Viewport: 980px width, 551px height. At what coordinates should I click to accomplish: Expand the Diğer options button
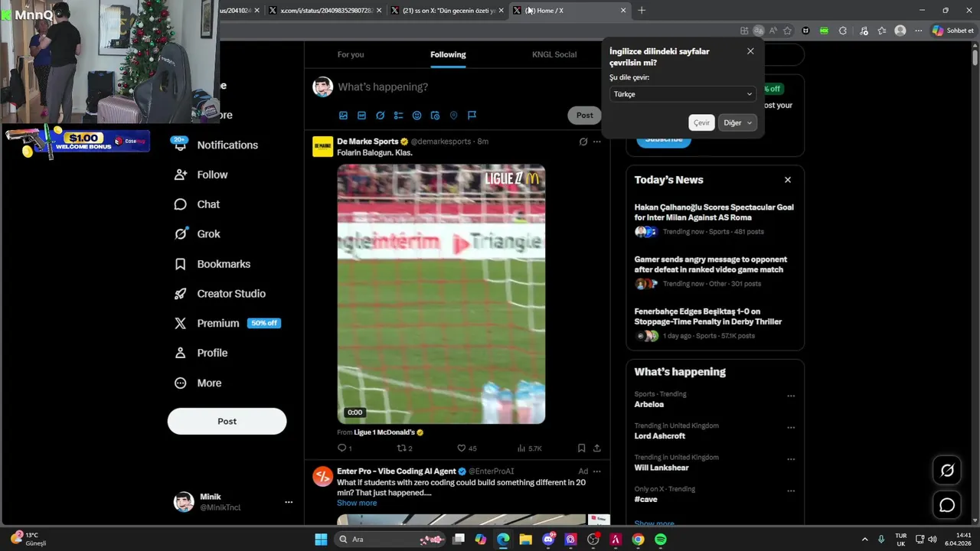[x=738, y=122]
